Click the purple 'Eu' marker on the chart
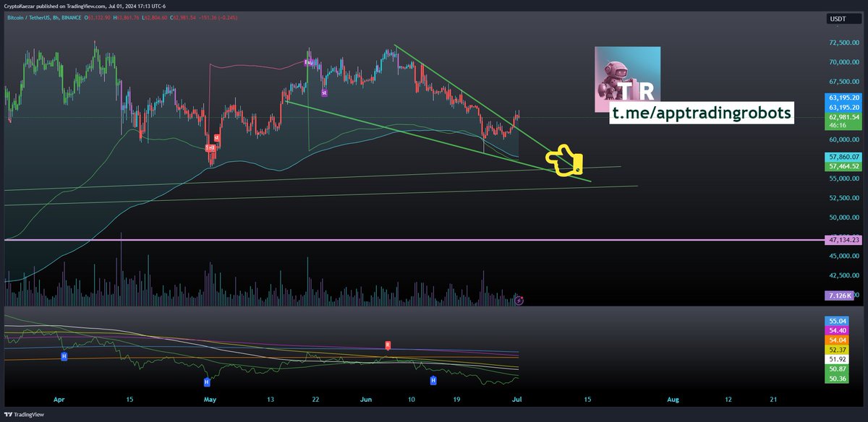Image resolution: width=868 pixels, height=422 pixels. [x=308, y=63]
